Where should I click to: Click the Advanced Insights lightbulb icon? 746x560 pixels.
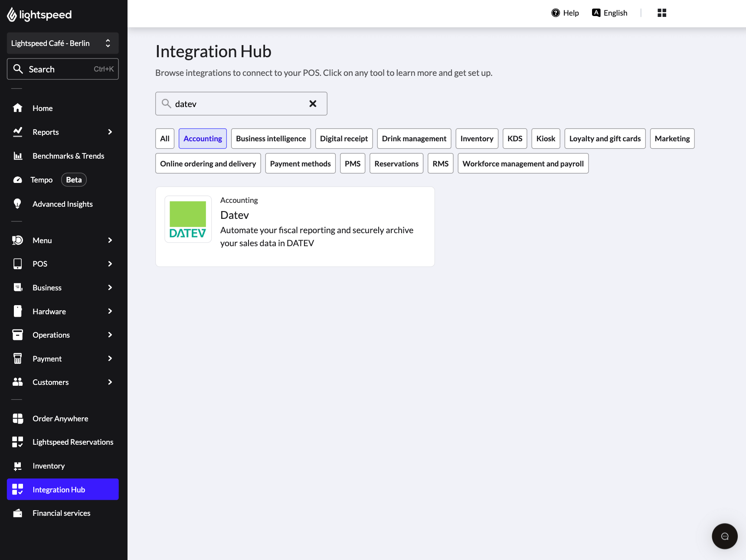18,204
